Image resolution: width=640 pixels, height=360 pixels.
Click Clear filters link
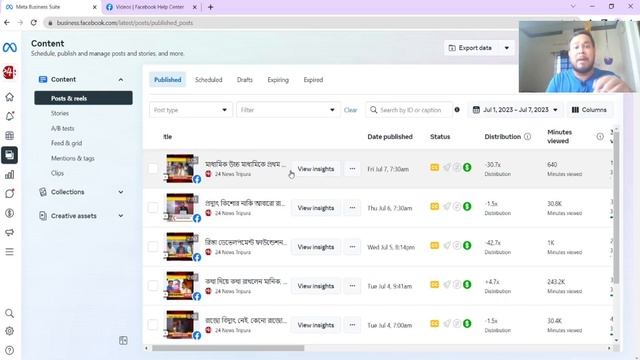click(x=350, y=110)
